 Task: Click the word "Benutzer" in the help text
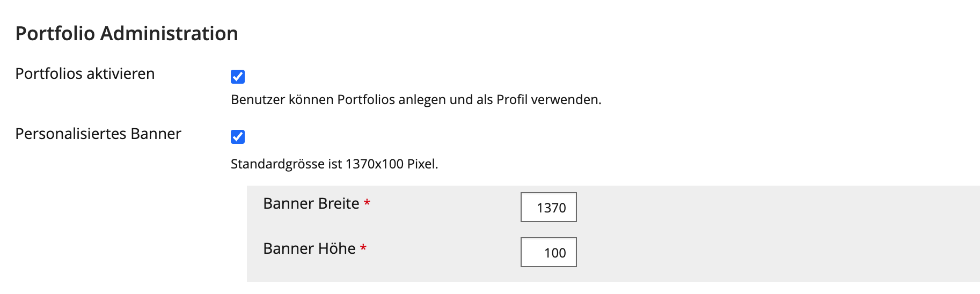click(258, 100)
